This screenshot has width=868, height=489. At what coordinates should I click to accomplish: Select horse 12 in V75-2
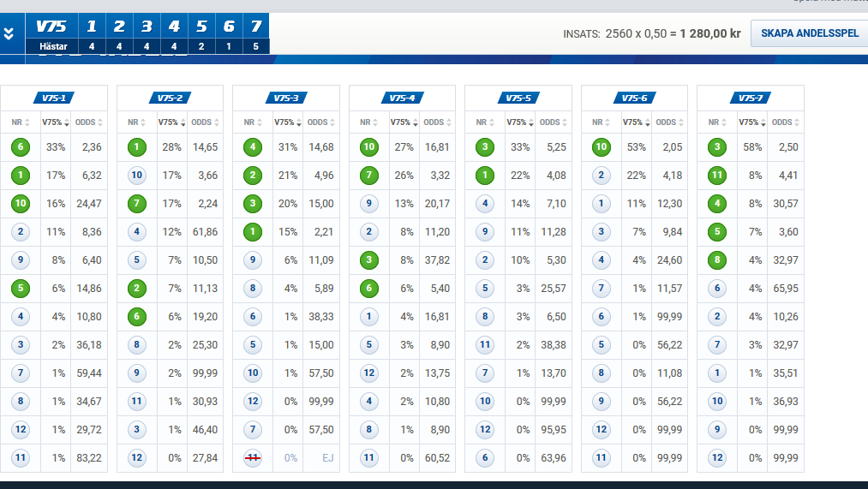[137, 457]
